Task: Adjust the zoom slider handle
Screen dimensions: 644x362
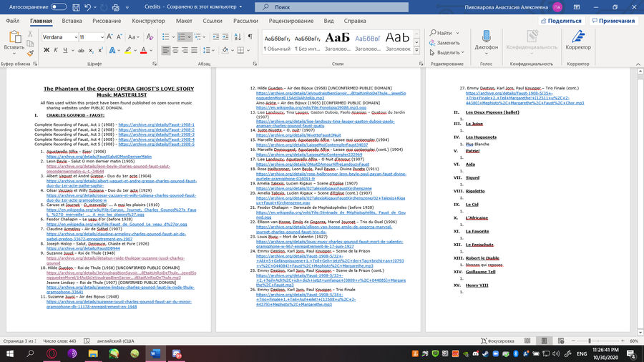Action: pyautogui.click(x=590, y=341)
